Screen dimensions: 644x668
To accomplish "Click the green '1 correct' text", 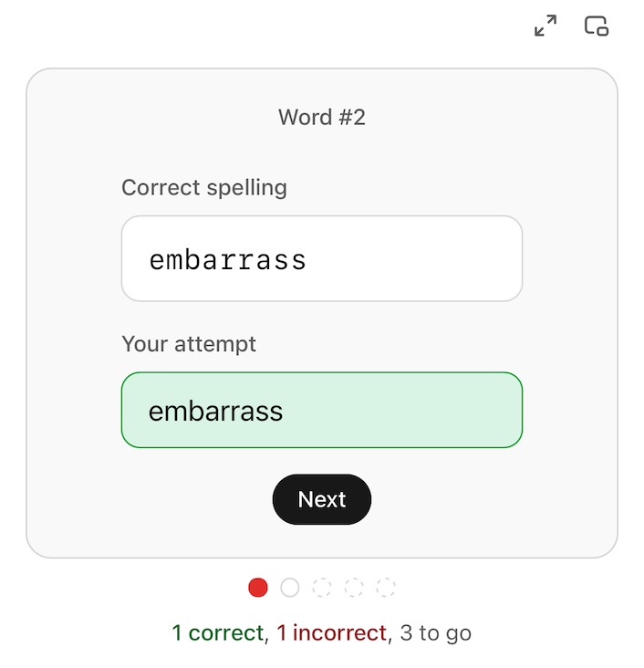I will [218, 632].
